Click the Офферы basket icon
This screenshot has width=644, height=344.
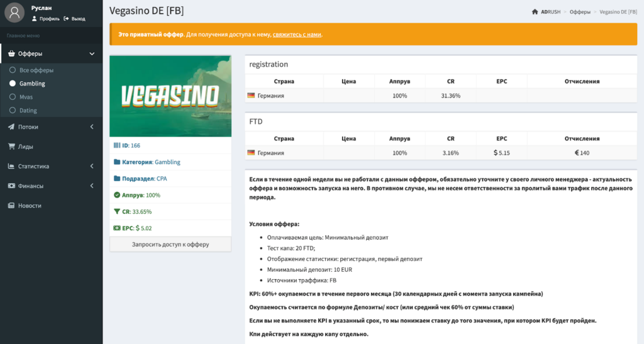11,54
